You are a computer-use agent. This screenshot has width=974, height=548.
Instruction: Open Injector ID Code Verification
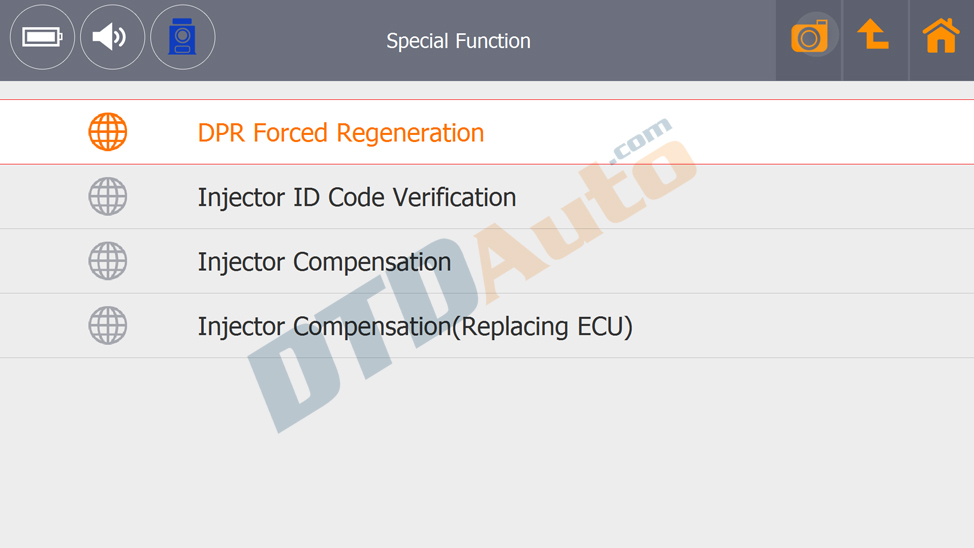[x=356, y=197]
